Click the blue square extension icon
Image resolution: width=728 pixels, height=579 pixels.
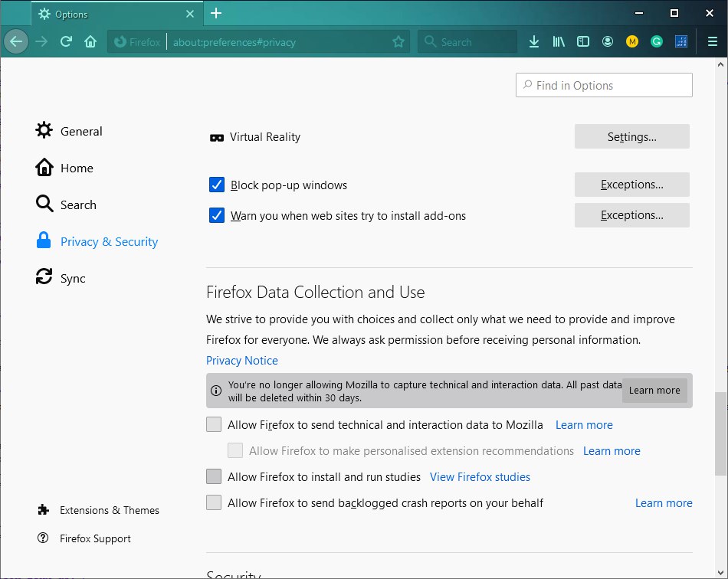click(x=681, y=42)
